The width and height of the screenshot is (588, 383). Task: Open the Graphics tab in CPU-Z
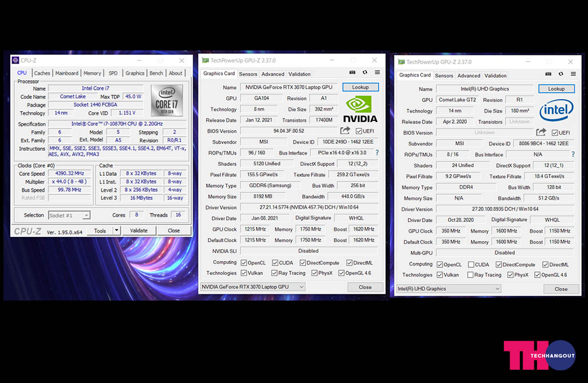click(x=135, y=73)
